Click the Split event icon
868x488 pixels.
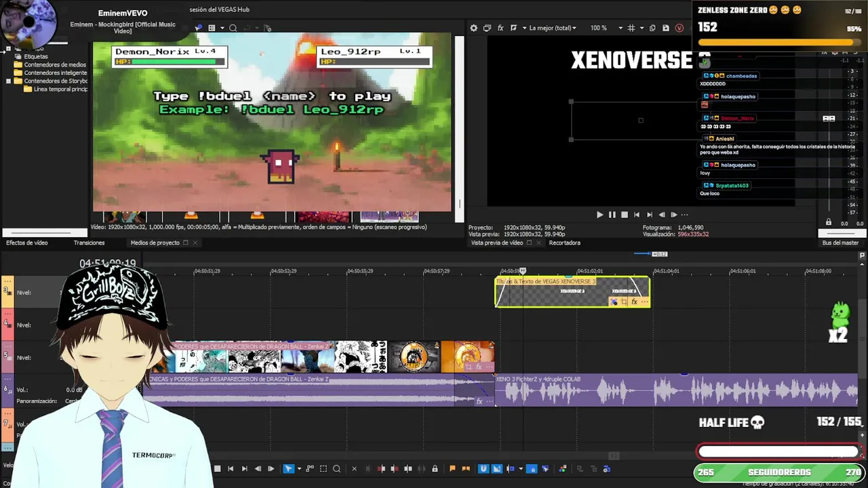408,468
